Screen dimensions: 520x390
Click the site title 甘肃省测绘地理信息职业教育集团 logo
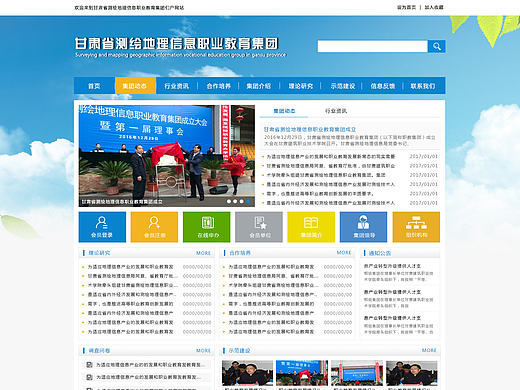176,44
